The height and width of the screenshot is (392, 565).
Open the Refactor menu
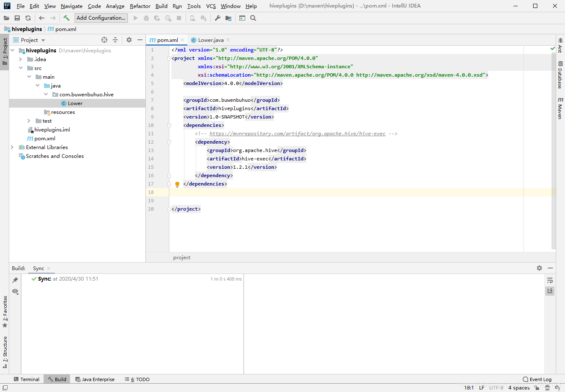click(140, 6)
